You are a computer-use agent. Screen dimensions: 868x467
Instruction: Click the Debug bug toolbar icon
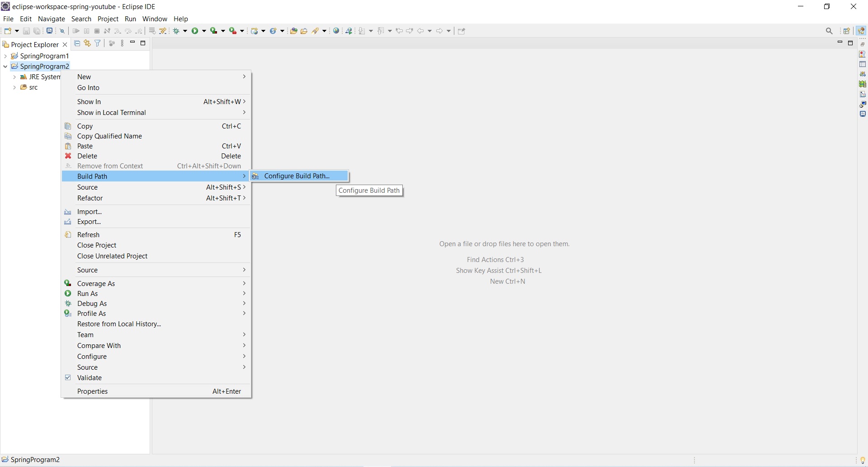[177, 31]
